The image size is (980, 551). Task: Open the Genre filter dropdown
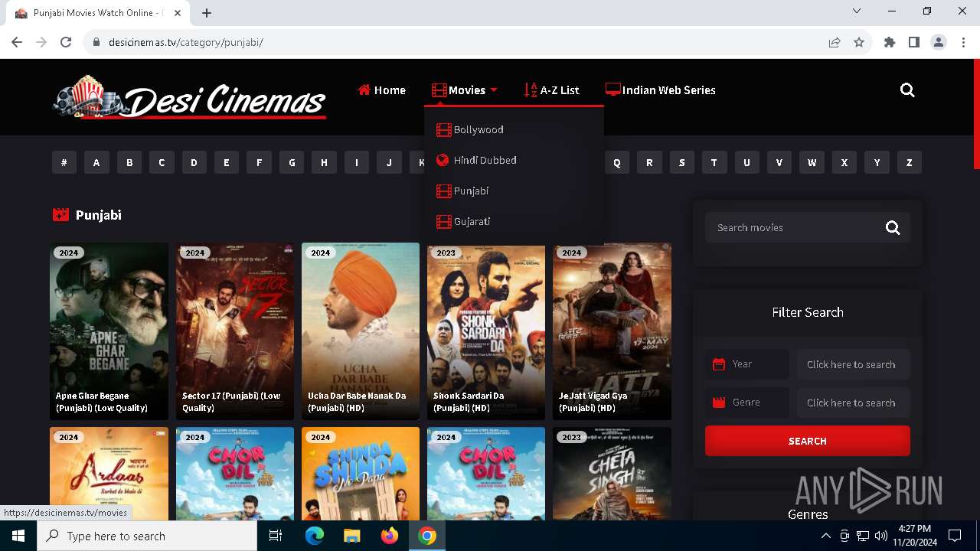point(854,403)
